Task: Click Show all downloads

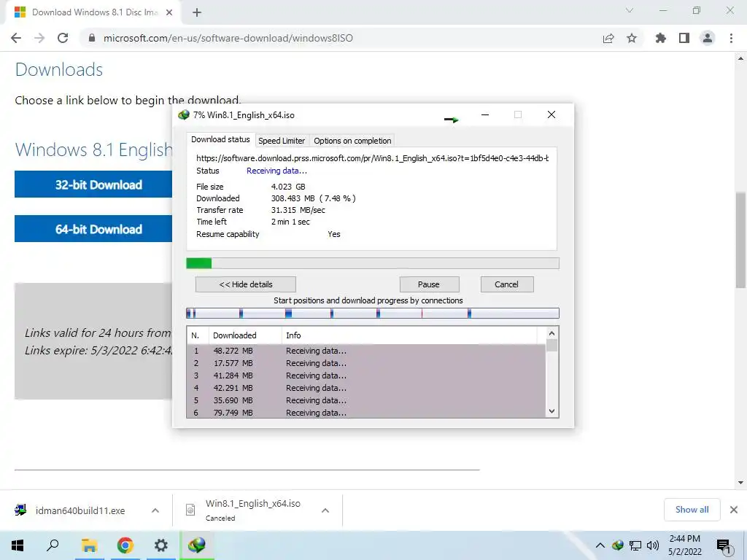Action: 692,510
